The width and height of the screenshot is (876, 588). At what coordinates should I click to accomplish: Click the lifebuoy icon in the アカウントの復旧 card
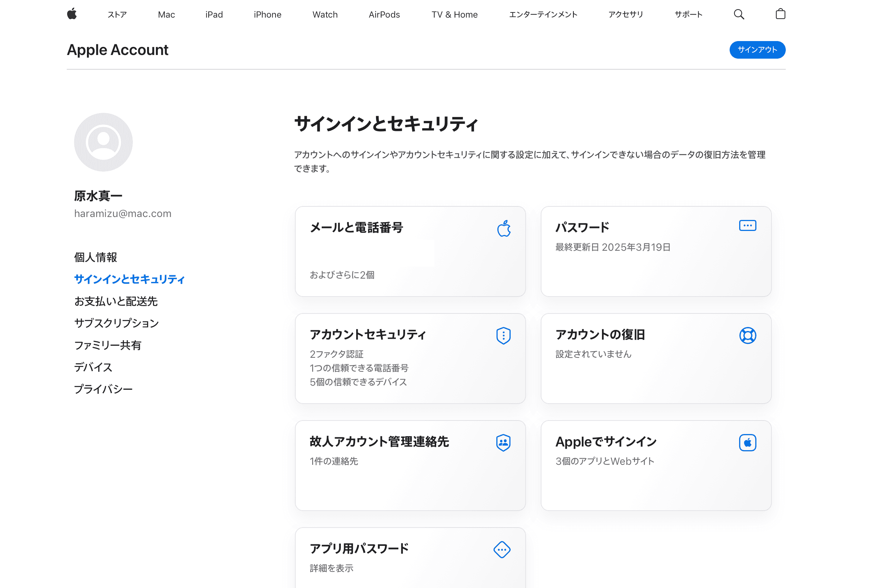[747, 336]
